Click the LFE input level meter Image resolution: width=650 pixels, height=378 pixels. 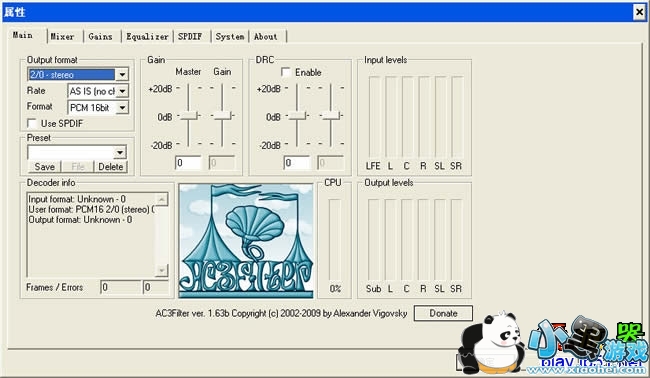click(x=374, y=117)
